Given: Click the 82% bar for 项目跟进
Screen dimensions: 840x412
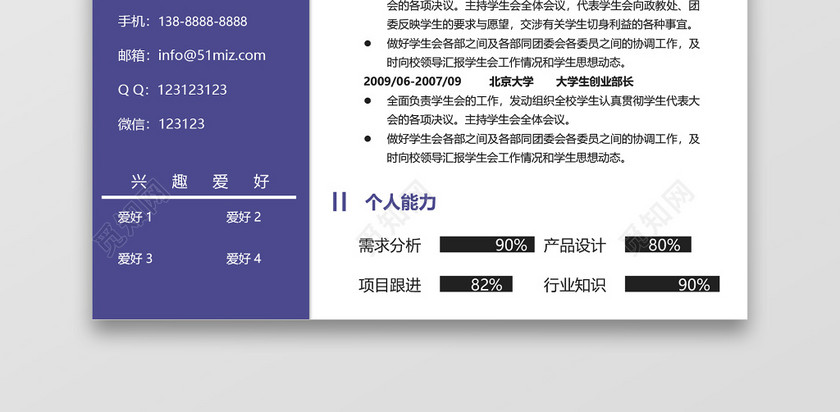Looking at the screenshot, I should [x=476, y=284].
